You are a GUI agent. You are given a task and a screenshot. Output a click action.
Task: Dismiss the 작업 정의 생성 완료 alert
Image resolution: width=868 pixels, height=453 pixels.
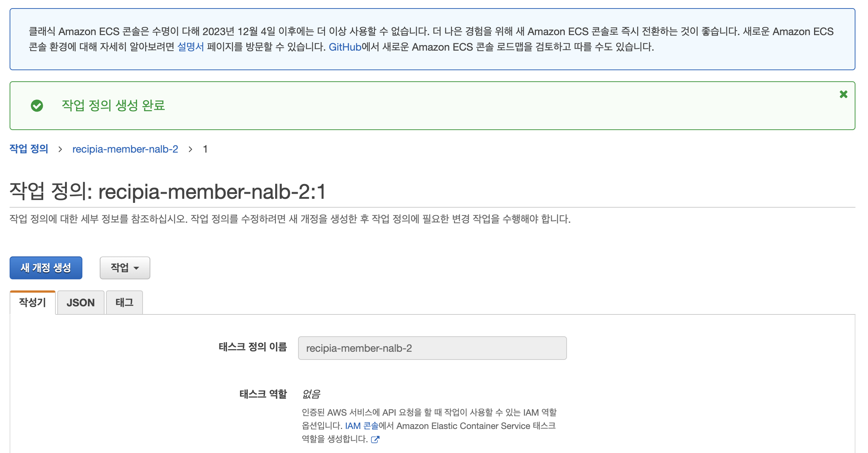[844, 95]
